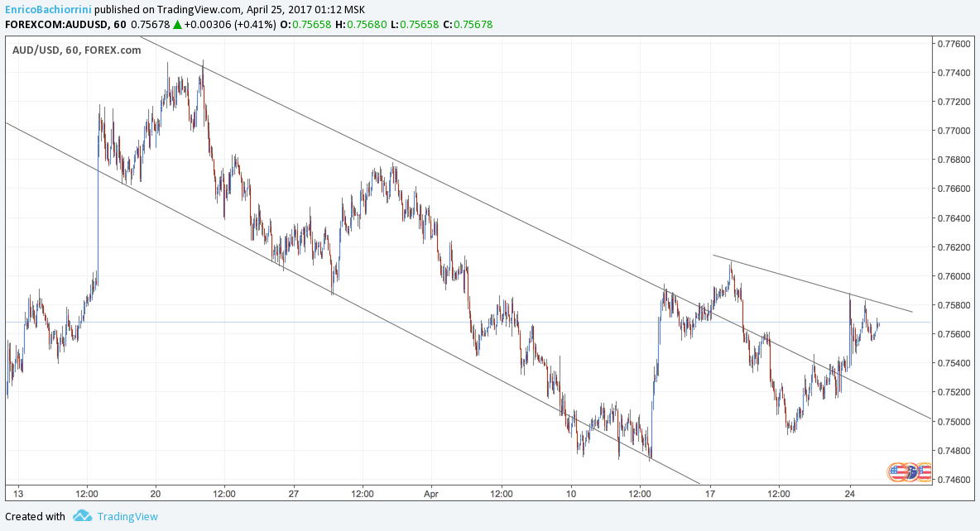Click the high value H:0.75680
980x531 pixels.
(361, 25)
